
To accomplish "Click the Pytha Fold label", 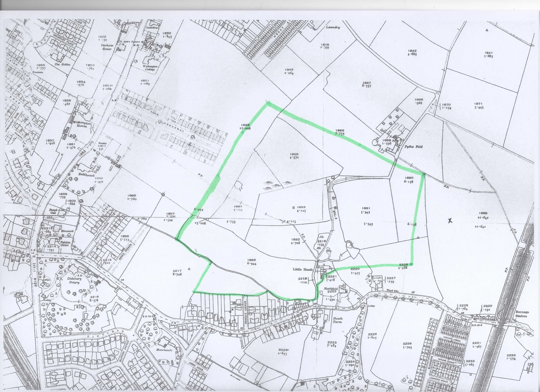I will (x=413, y=147).
